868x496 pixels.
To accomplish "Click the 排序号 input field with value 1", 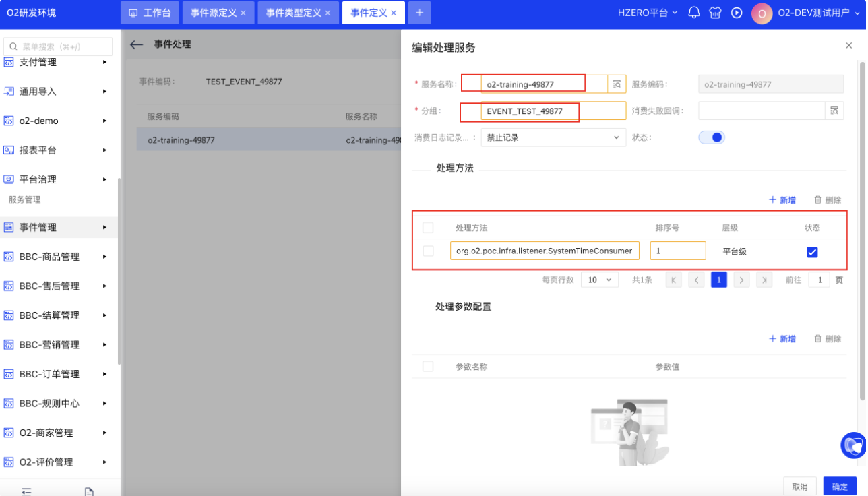I will pos(677,251).
